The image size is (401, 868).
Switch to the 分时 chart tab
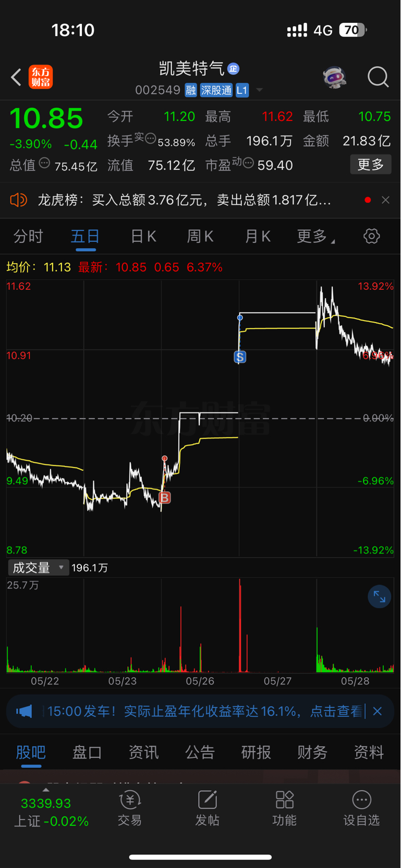(28, 237)
